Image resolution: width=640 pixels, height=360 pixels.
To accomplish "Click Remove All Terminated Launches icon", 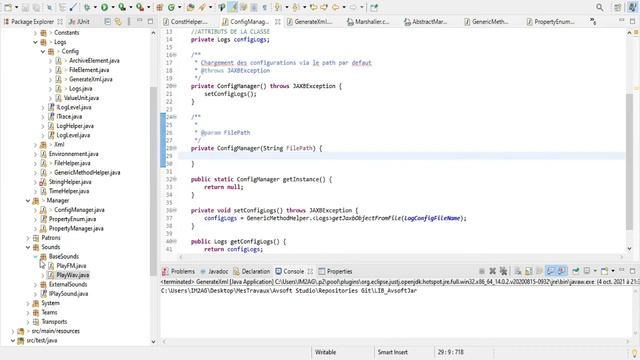I will click(x=504, y=271).
